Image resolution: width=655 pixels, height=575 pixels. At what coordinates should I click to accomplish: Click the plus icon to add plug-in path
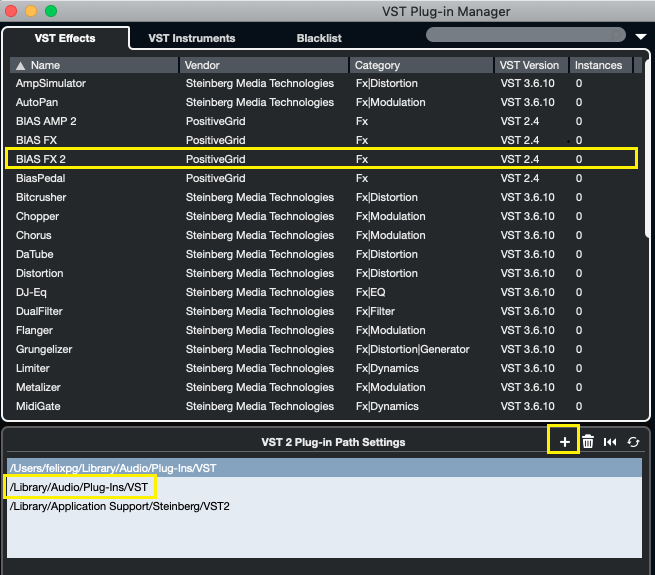[x=564, y=441]
